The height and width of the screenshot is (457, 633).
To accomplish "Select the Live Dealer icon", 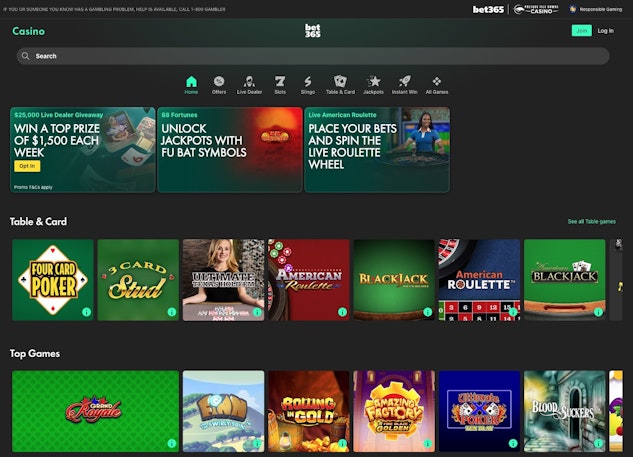I will tap(248, 81).
